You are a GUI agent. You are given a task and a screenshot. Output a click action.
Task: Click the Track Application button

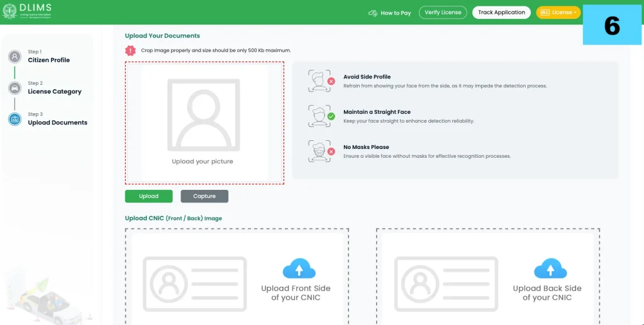coord(501,13)
